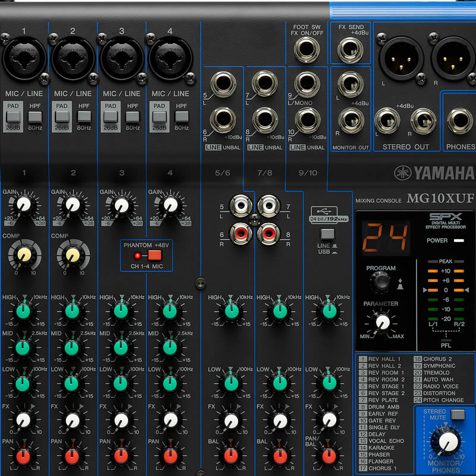This screenshot has height=476, width=476.
Task: Enable the channel 2 HPF 80Hz switch
Action: tap(84, 117)
